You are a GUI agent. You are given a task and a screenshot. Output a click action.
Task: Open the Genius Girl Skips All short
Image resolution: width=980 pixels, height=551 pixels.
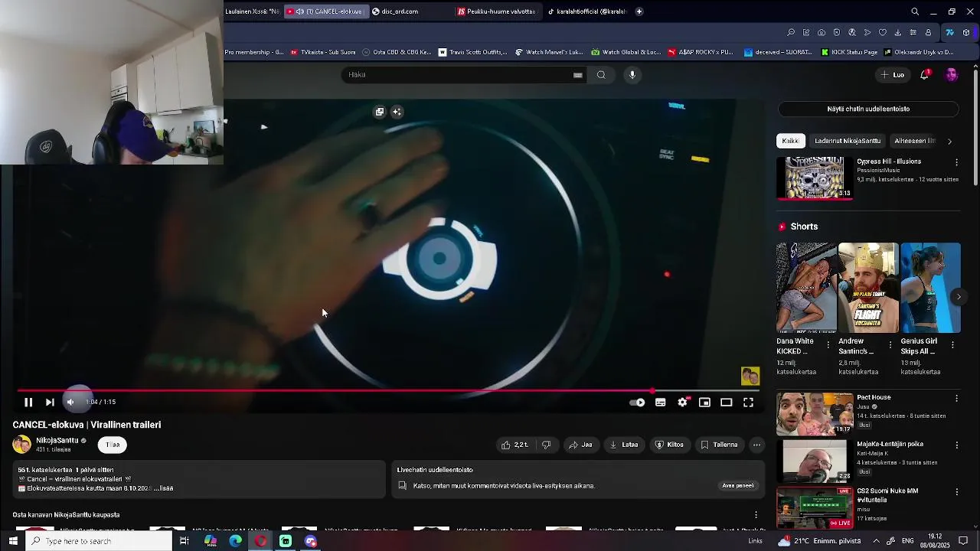(930, 288)
